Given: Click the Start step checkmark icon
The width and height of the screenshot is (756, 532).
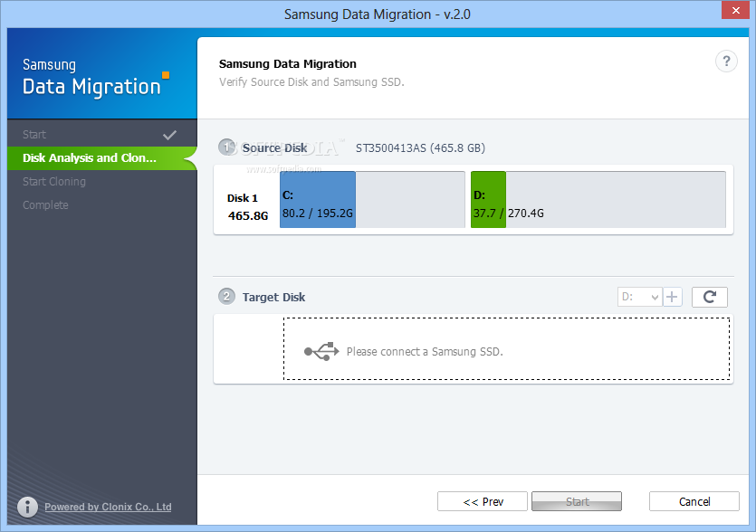Looking at the screenshot, I should coord(169,135).
